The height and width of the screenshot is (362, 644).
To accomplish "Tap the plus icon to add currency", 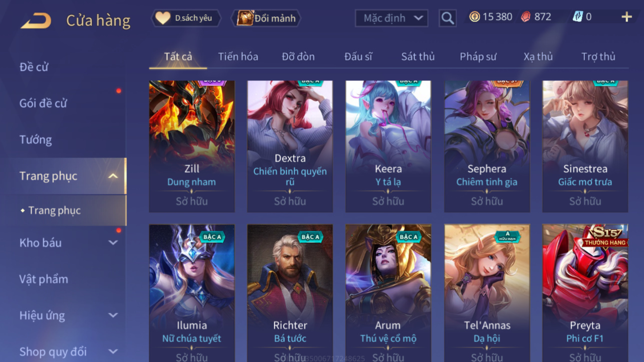I will click(x=626, y=17).
